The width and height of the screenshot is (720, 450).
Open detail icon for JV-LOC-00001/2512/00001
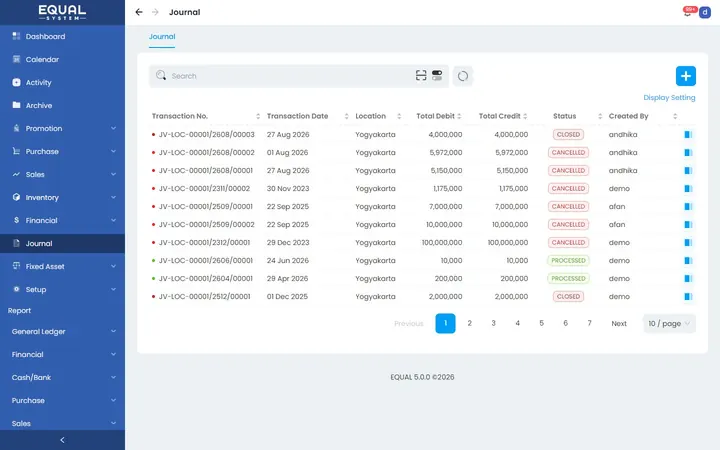click(x=688, y=297)
